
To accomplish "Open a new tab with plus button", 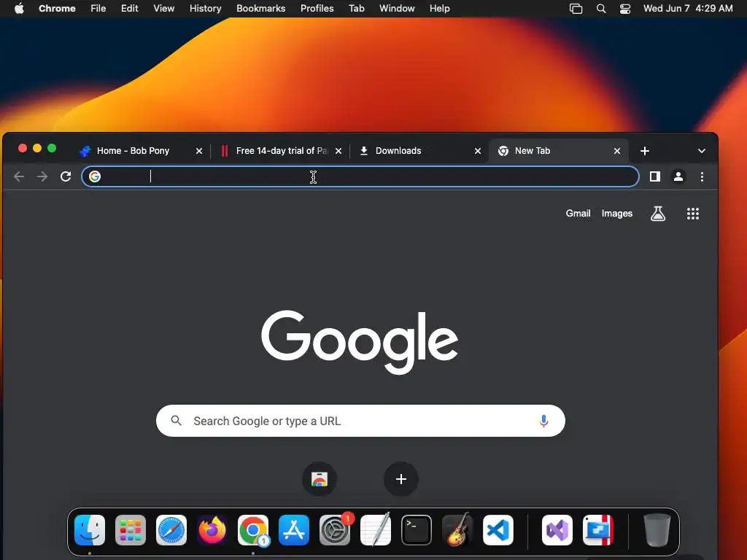I will pyautogui.click(x=645, y=151).
